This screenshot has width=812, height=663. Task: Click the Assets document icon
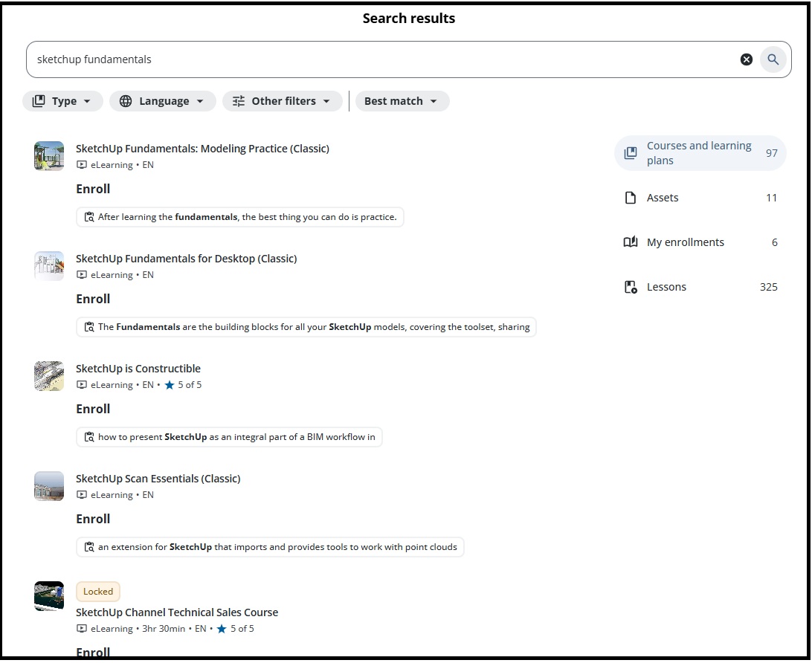[x=631, y=198]
